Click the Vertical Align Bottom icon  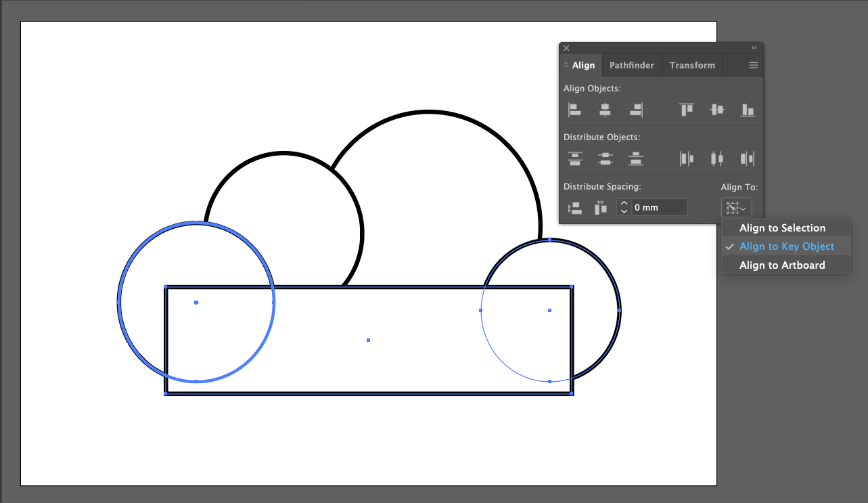(747, 110)
